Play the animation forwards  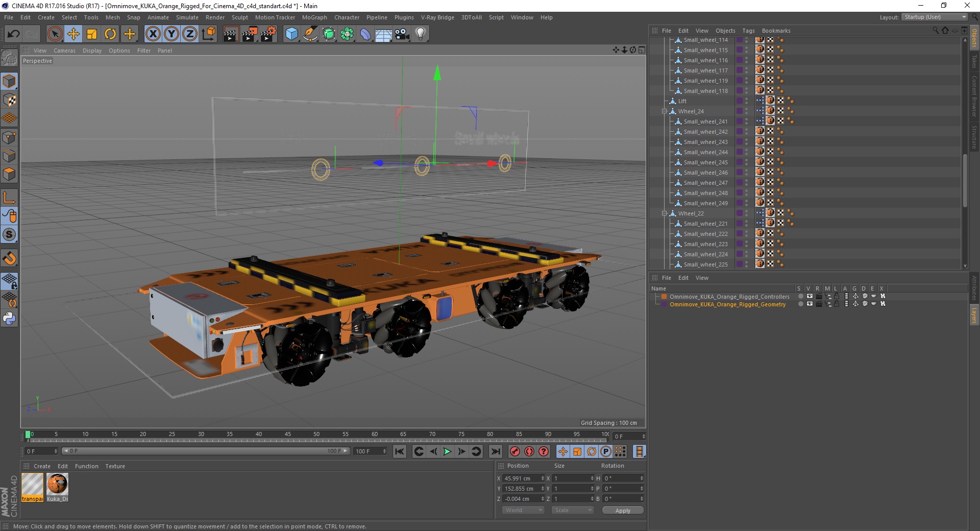tap(447, 451)
